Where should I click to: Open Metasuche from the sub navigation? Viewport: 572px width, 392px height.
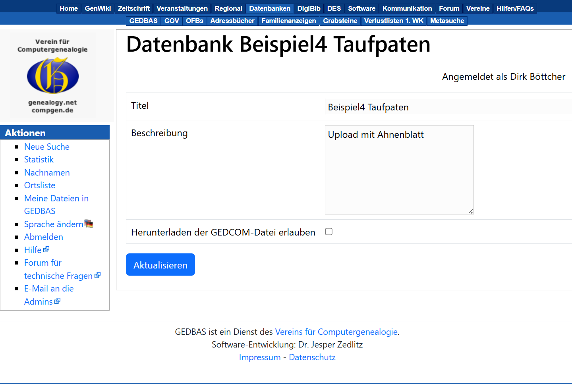click(x=447, y=21)
